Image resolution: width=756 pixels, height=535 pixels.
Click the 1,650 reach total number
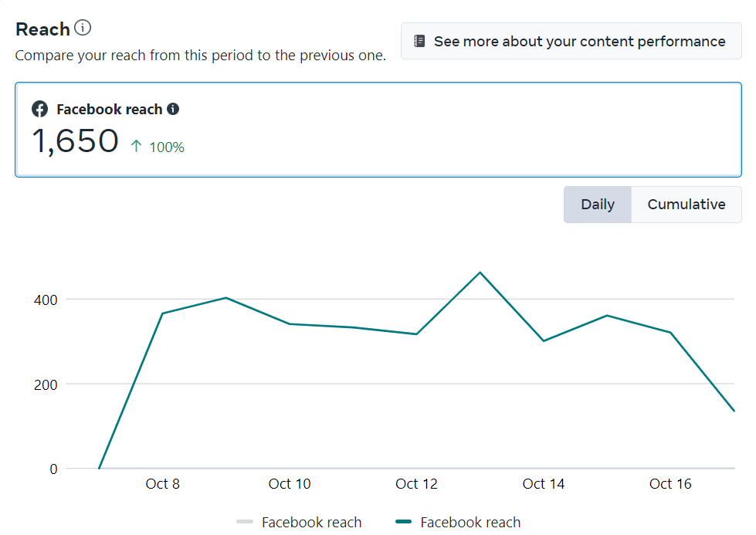[76, 141]
